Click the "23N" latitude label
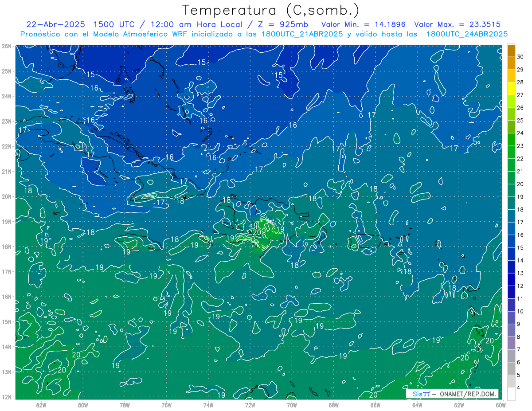This screenshot has height=411, width=532. click(6, 121)
